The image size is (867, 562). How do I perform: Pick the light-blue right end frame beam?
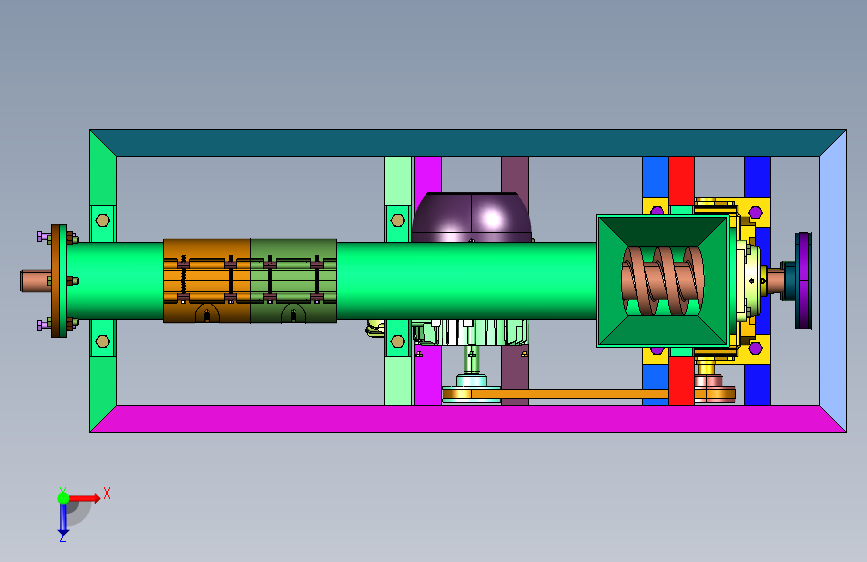(833, 281)
